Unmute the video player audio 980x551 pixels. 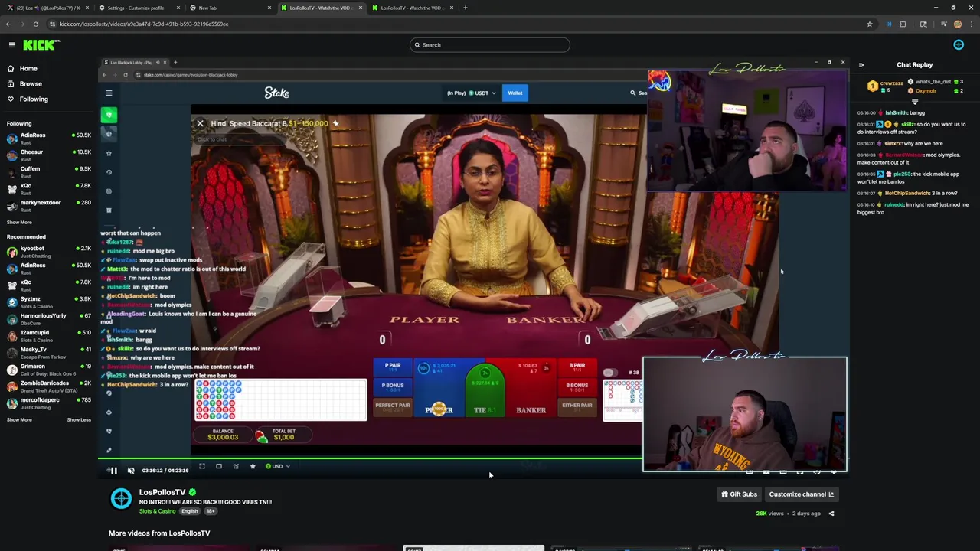[x=131, y=471]
